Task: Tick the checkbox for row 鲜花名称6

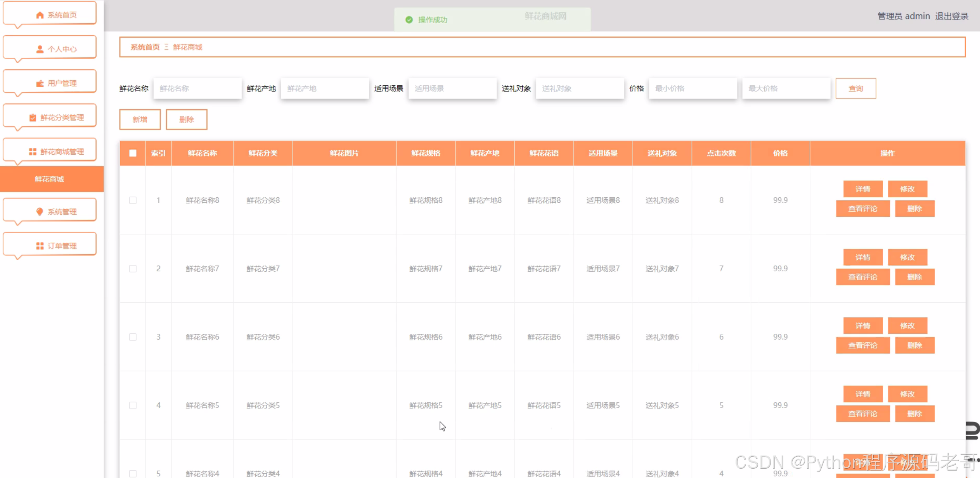Action: (x=133, y=337)
